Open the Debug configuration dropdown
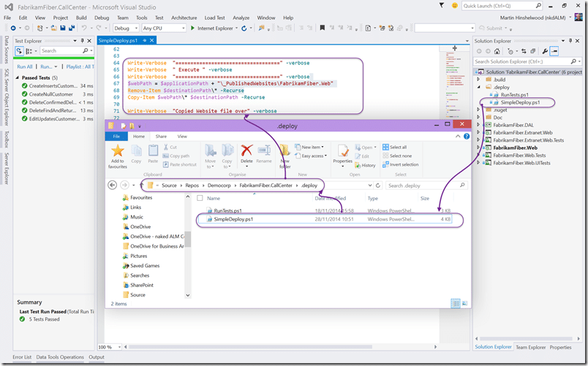The height and width of the screenshot is (366, 588). [126, 28]
